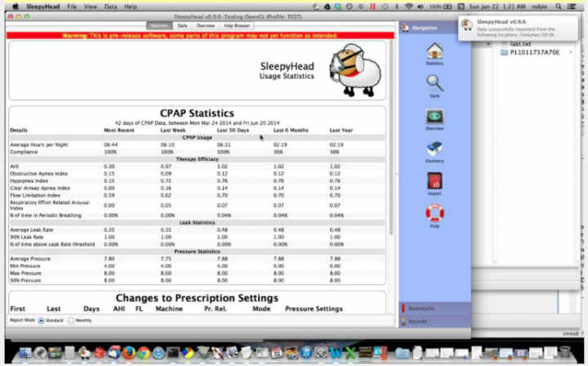Click the Most Recent AHI value 0.30

109,166
